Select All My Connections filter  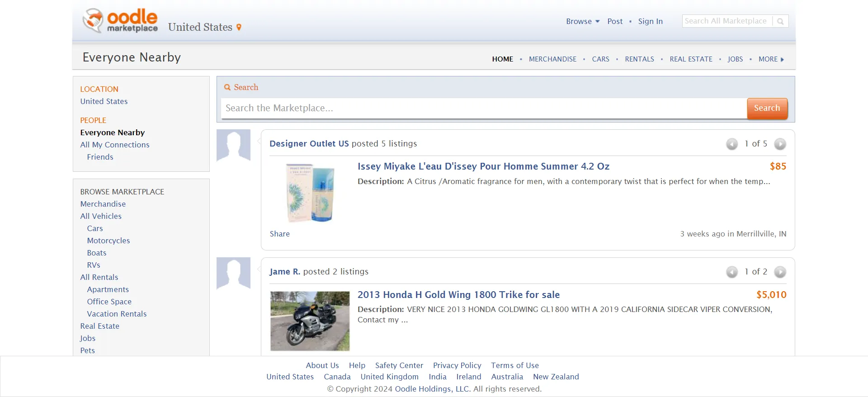click(115, 145)
